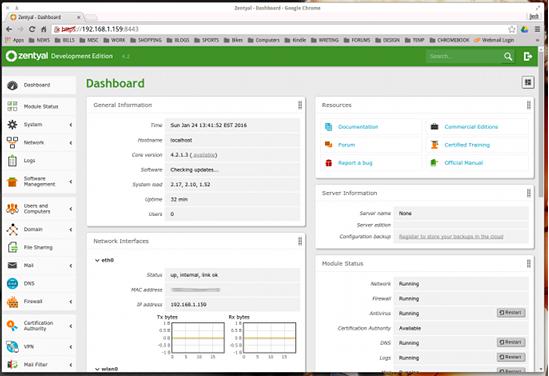The image size is (549, 376).
Task: Click the Report a bug icon
Action: tap(328, 163)
